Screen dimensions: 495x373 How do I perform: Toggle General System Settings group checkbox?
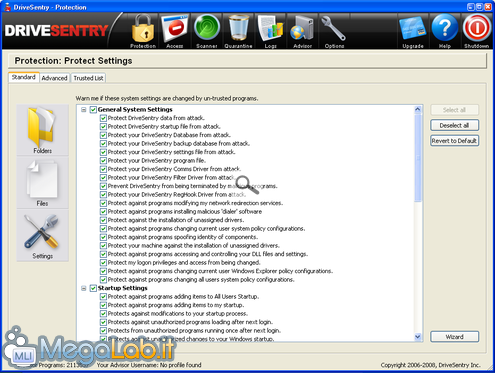[x=93, y=110]
